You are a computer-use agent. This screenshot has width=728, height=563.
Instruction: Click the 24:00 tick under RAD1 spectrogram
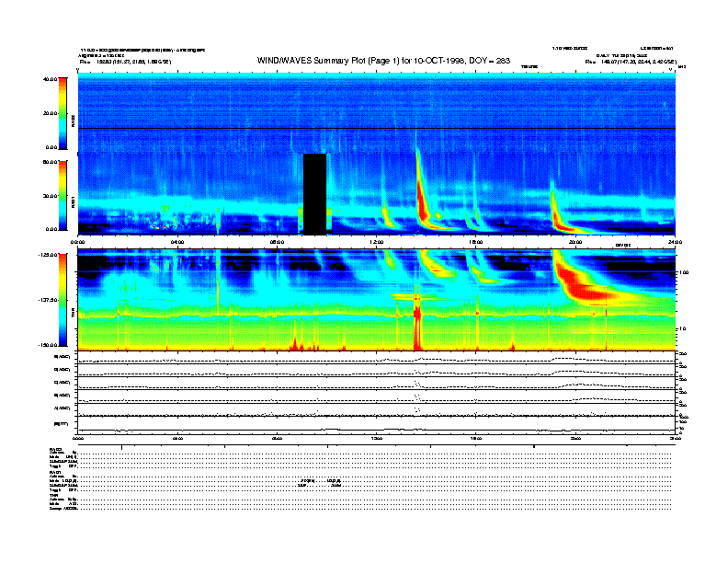(675, 242)
